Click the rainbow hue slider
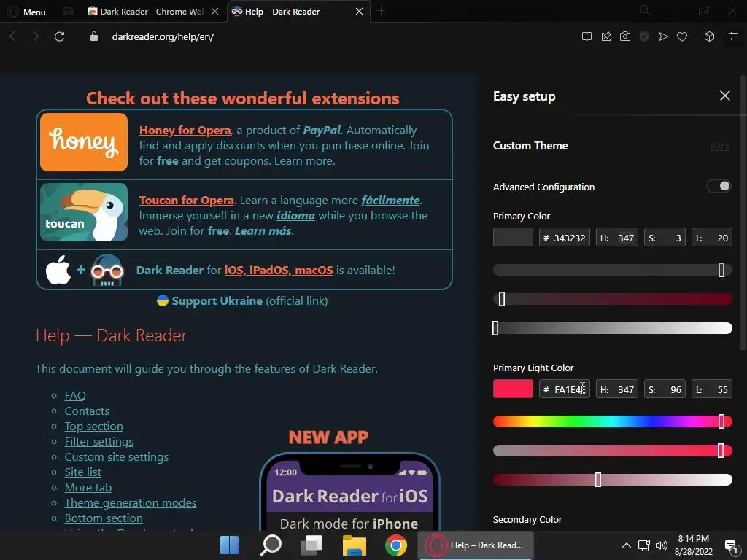 pyautogui.click(x=613, y=421)
